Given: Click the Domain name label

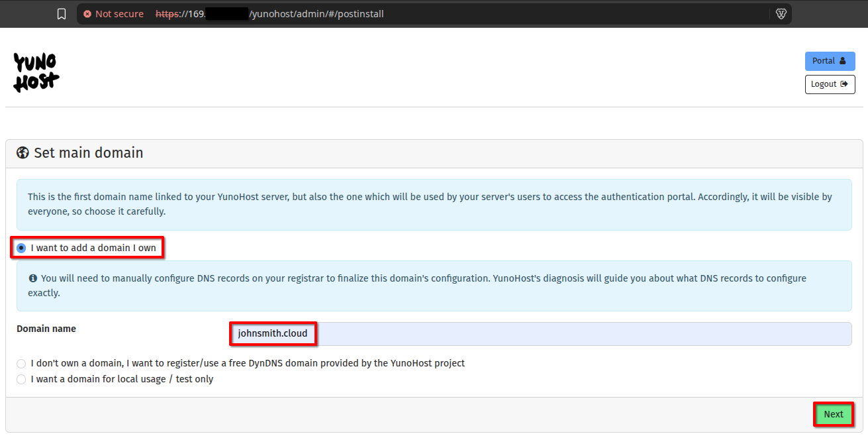Looking at the screenshot, I should [x=46, y=329].
